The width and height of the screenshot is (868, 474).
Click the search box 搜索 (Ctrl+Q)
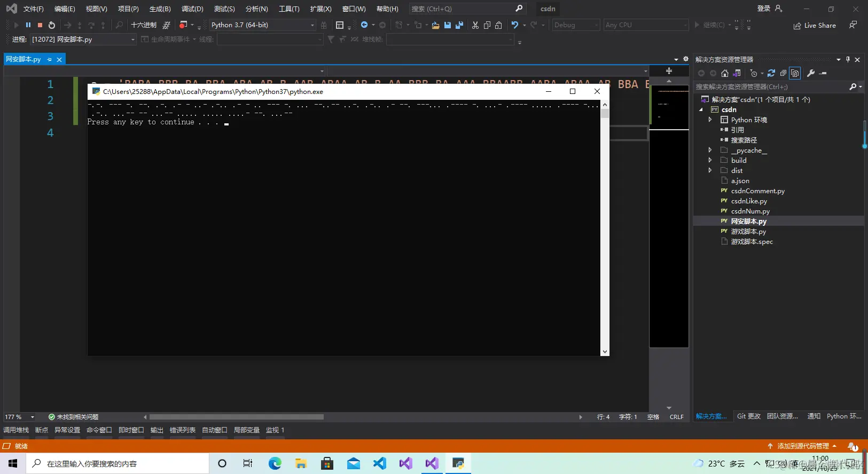coord(467,9)
